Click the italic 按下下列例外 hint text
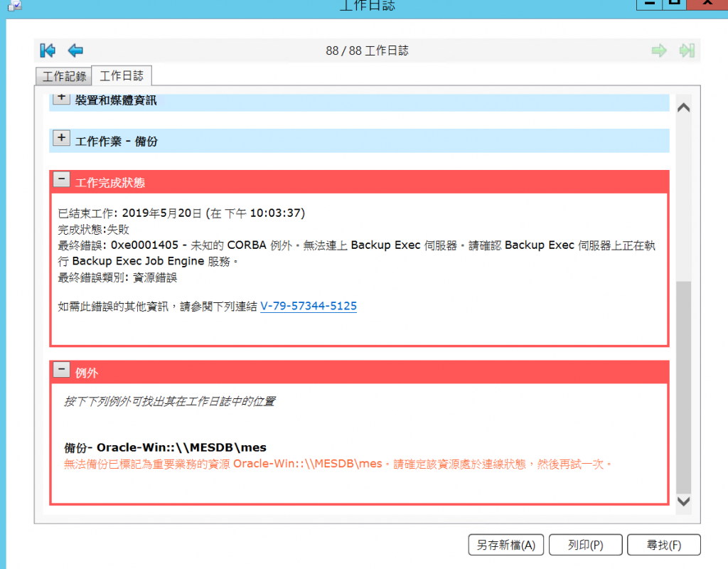The image size is (728, 569). [169, 401]
